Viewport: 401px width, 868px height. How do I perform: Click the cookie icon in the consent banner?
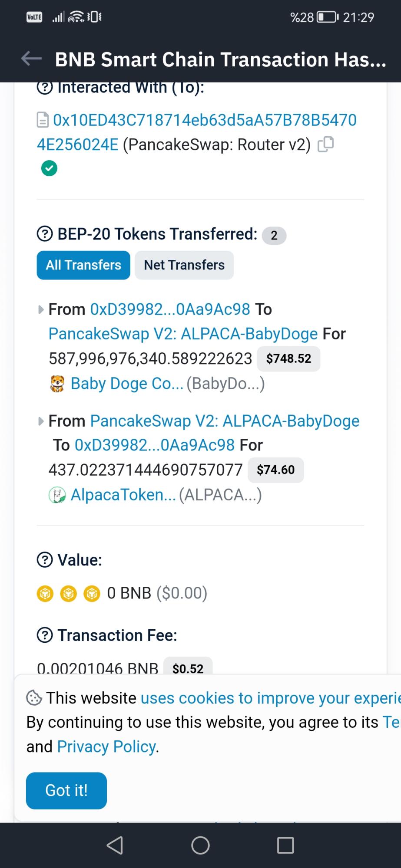click(x=33, y=697)
